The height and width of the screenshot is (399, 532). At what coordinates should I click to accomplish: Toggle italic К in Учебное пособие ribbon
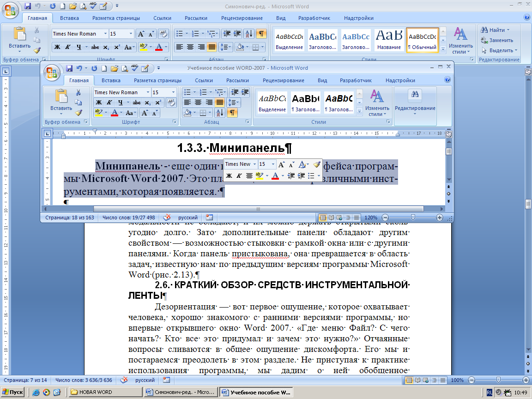(109, 103)
